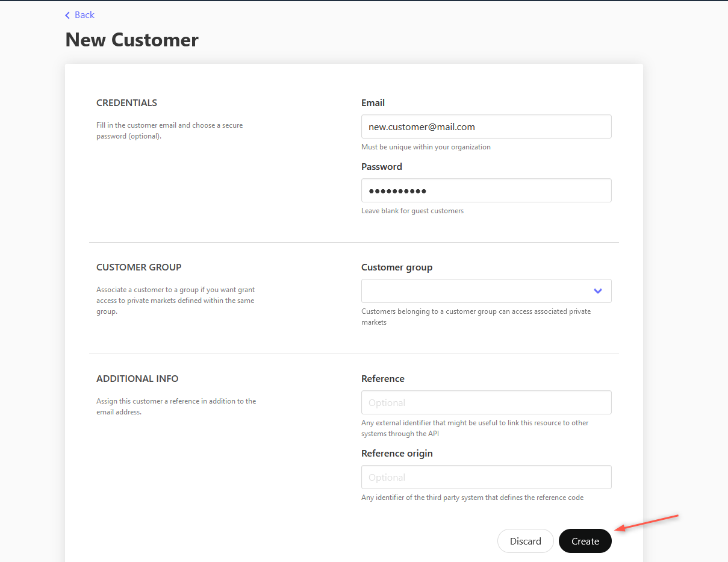This screenshot has height=562, width=728.
Task: Open the Customer group dropdown chevron
Action: click(597, 291)
